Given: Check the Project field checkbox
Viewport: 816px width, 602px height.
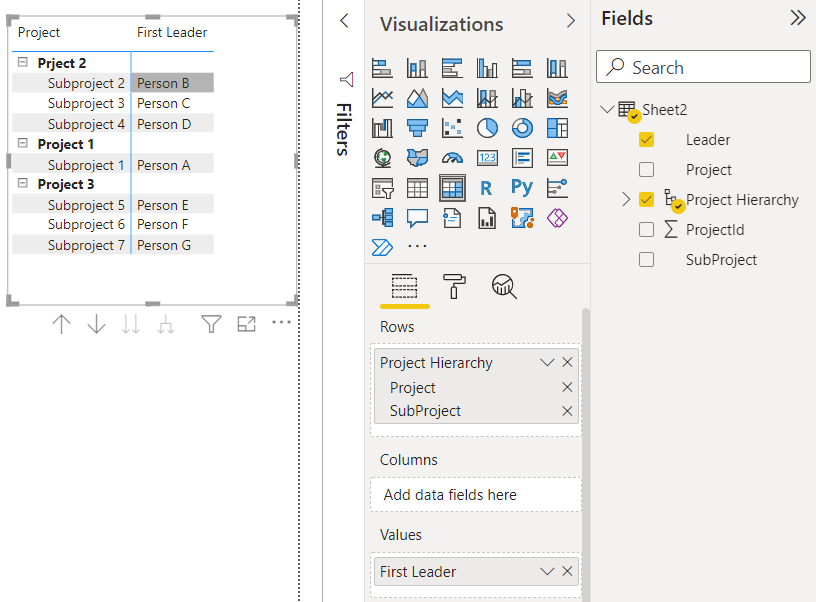Looking at the screenshot, I should point(646,170).
